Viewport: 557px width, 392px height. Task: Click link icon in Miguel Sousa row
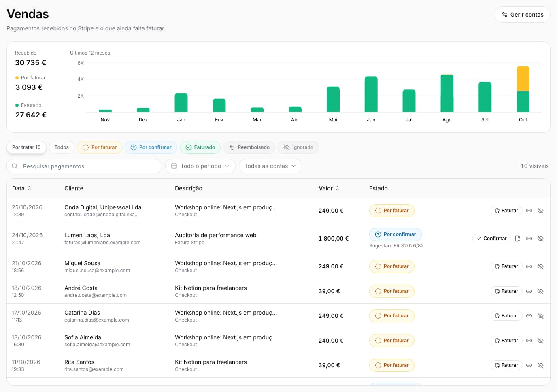pos(529,266)
